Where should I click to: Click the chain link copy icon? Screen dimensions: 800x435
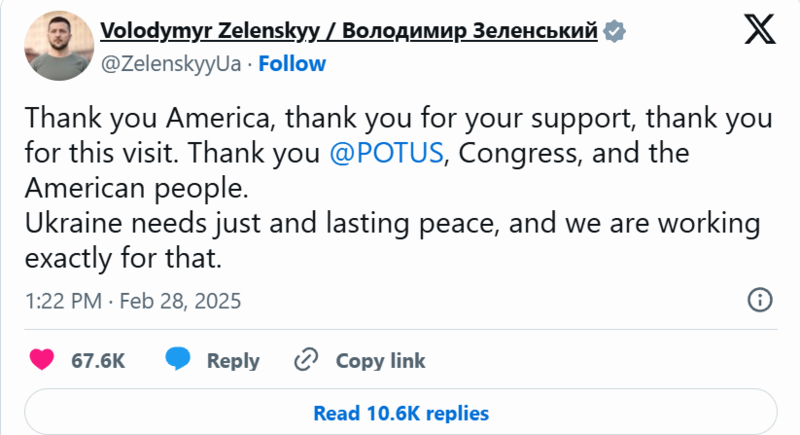tap(306, 360)
